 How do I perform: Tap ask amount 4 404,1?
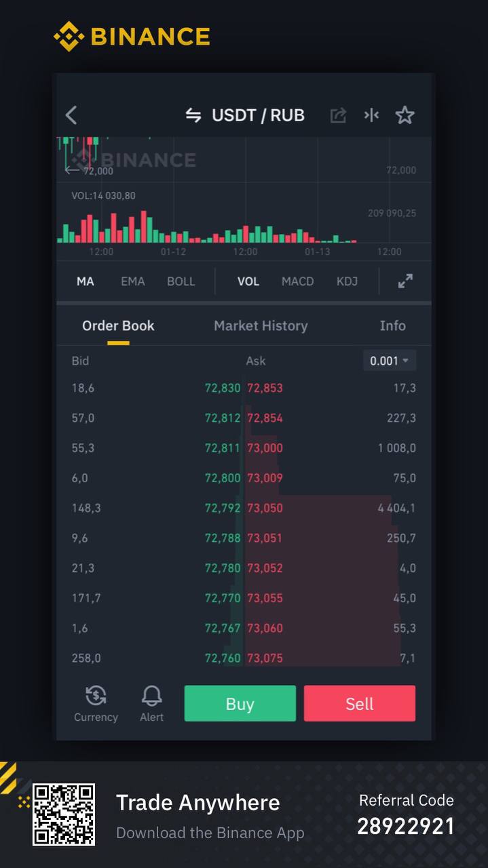coord(397,508)
